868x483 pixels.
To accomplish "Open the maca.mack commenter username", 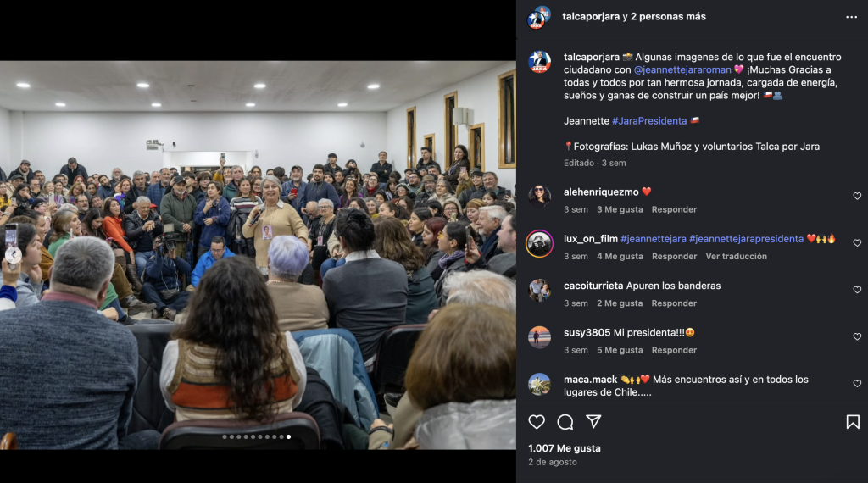I will [x=590, y=380].
